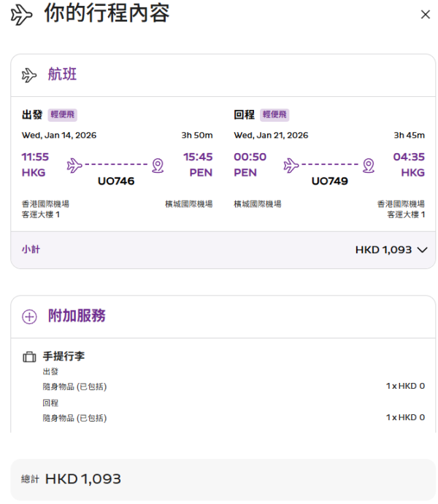Click the departure date Wed, Jan 14, 2026
Image resolution: width=438 pixels, height=504 pixels.
click(x=59, y=135)
